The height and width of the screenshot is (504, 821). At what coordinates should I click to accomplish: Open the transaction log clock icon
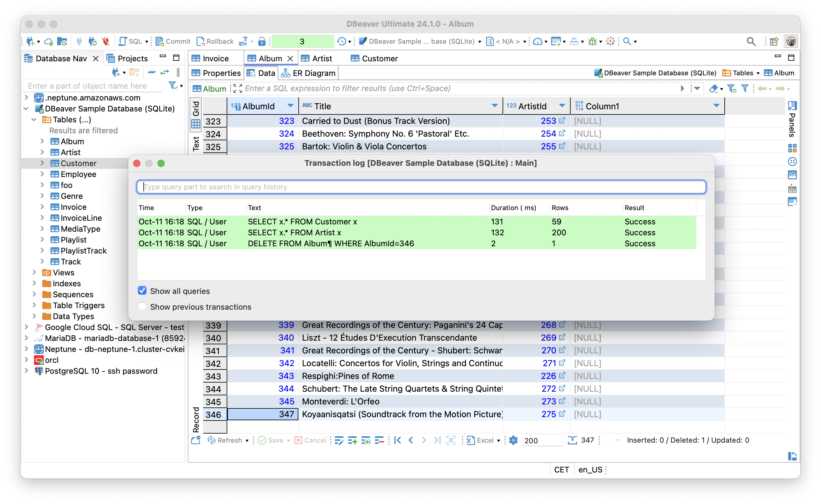click(341, 41)
